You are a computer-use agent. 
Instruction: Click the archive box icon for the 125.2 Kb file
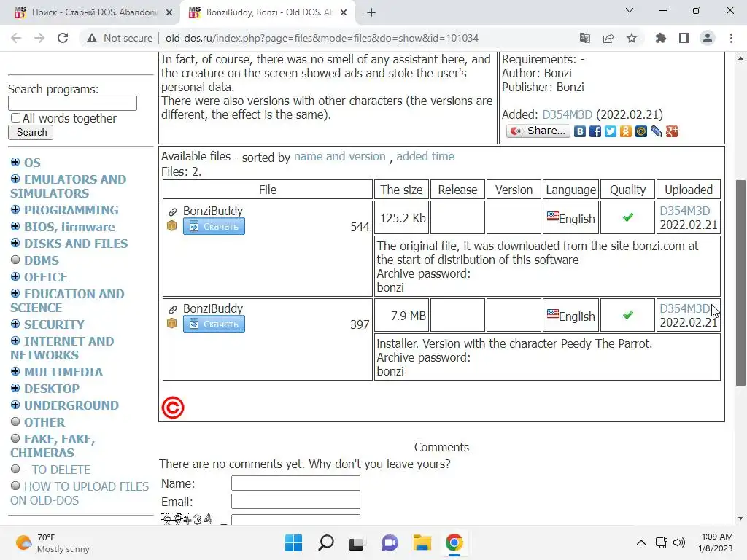[x=172, y=226]
